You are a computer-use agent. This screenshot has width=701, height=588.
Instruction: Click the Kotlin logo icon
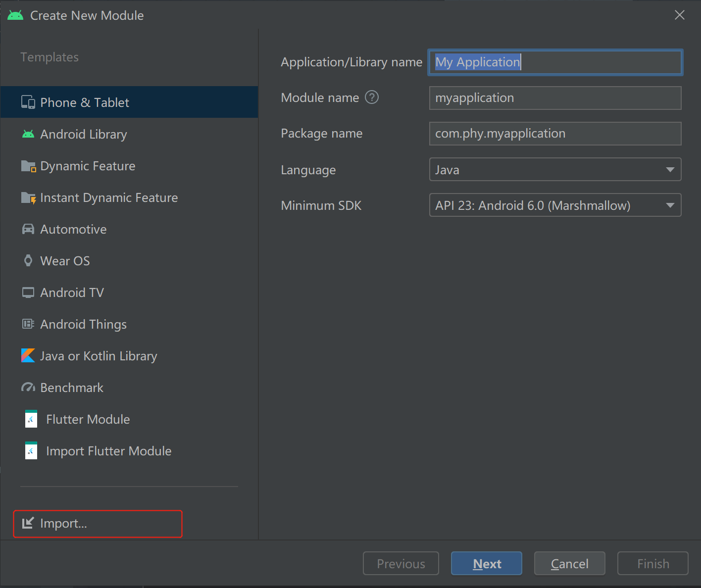28,355
